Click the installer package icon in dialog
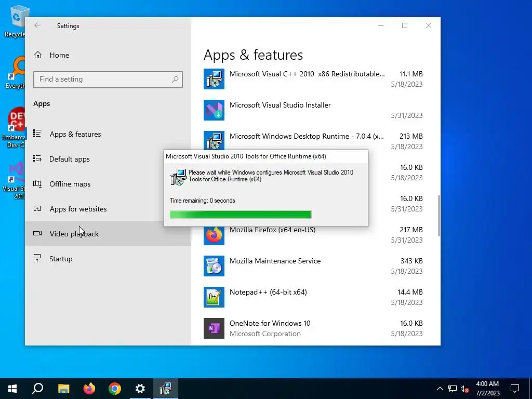 pos(179,177)
